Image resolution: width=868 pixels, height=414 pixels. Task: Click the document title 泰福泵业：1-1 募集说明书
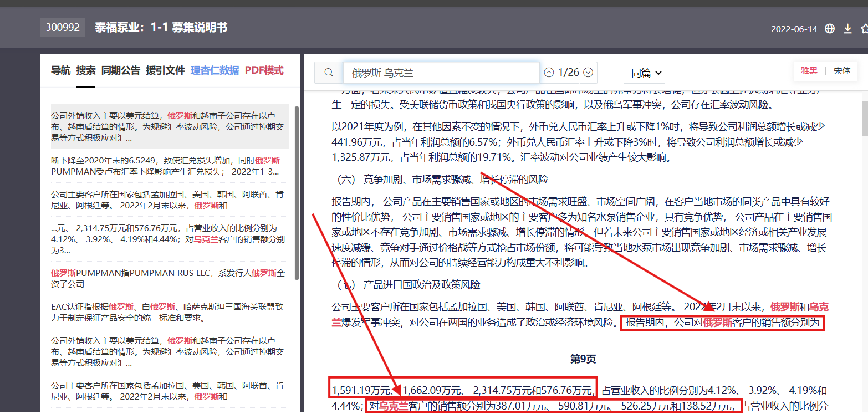coord(161,27)
